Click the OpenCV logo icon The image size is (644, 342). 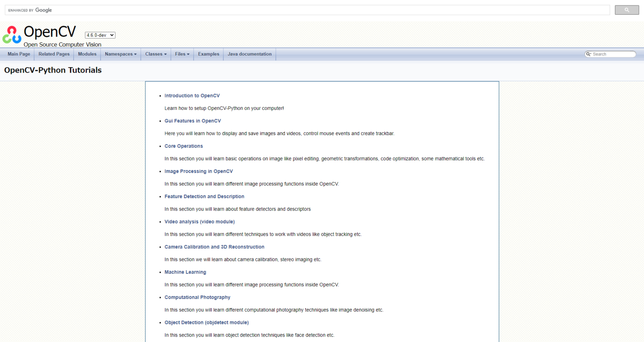[12, 35]
